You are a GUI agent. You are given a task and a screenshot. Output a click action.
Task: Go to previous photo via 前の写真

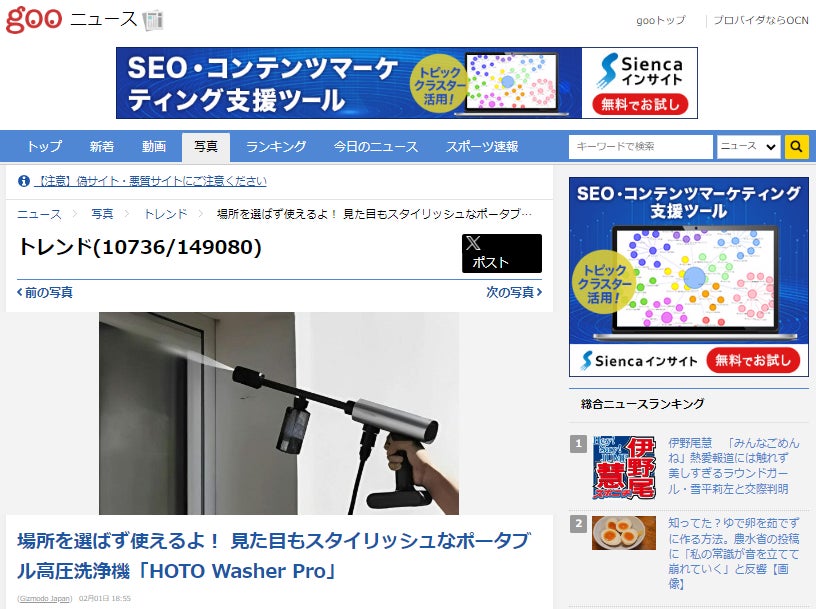[45, 293]
